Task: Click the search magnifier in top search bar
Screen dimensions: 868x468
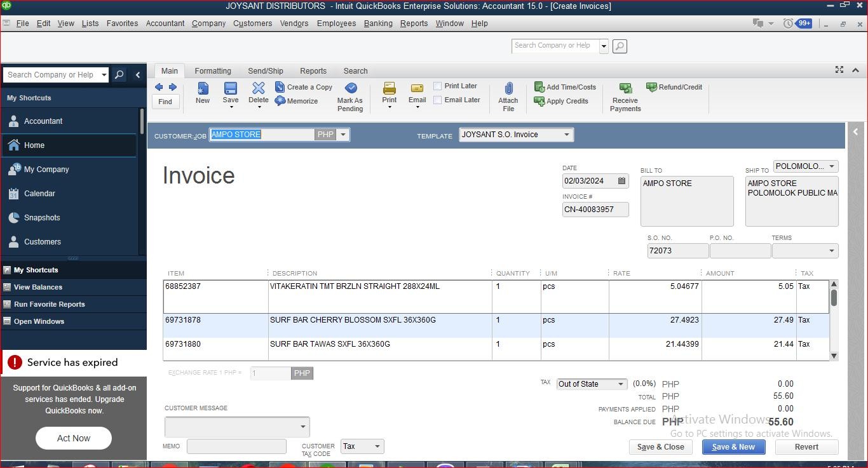Action: (620, 46)
